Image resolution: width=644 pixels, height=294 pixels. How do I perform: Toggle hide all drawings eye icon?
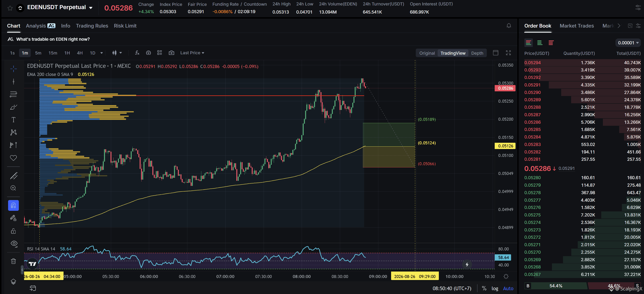tap(14, 243)
